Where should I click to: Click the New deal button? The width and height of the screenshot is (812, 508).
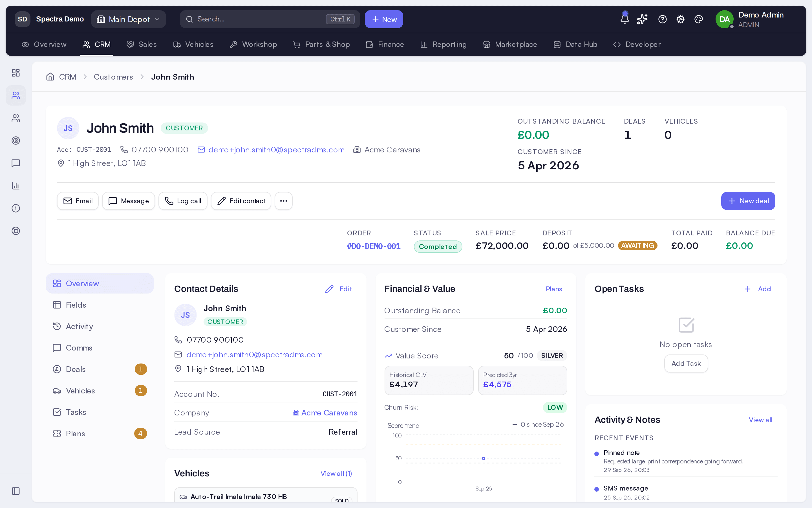coord(748,201)
